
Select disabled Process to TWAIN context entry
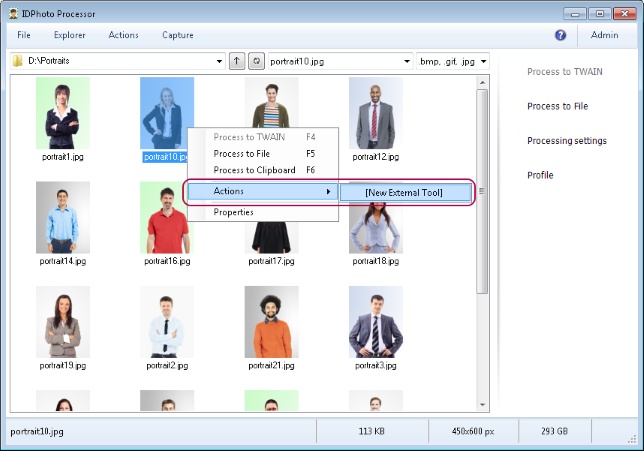coord(263,137)
